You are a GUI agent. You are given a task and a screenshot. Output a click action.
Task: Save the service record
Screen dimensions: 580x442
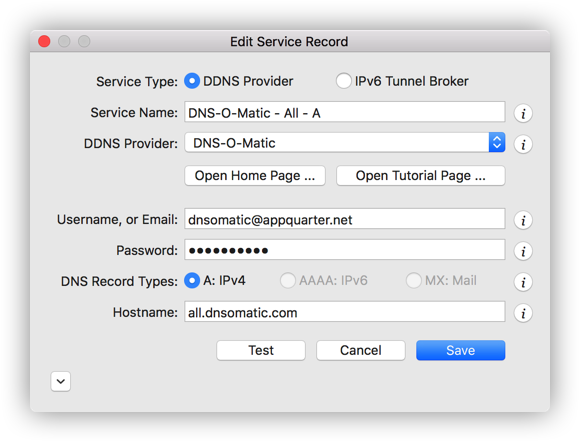pyautogui.click(x=461, y=350)
